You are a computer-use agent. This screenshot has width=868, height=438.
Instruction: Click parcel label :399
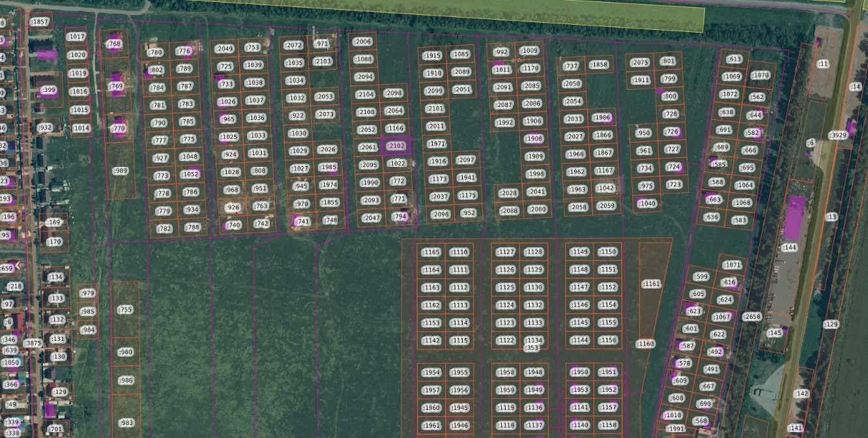pos(48,90)
